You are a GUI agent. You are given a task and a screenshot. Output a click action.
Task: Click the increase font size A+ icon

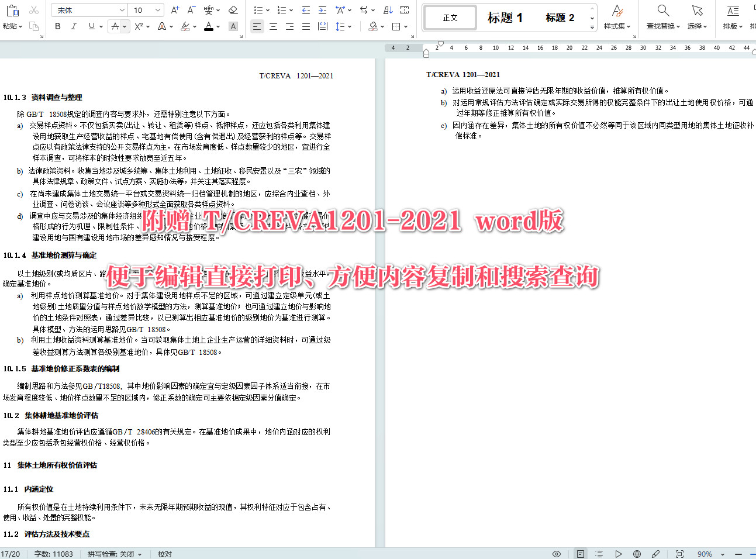coord(174,9)
